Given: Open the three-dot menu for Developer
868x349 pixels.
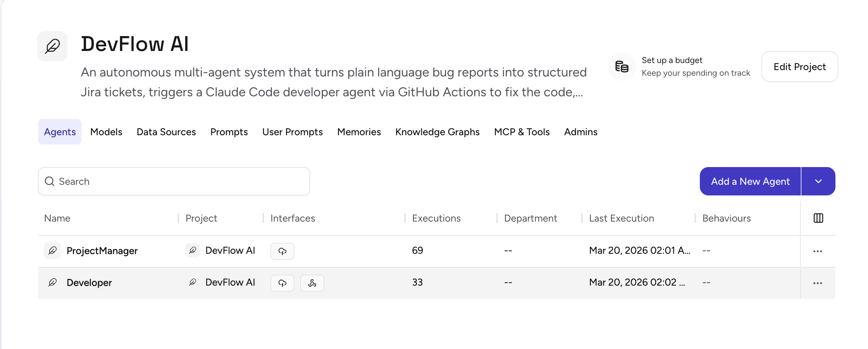Looking at the screenshot, I should (x=817, y=283).
